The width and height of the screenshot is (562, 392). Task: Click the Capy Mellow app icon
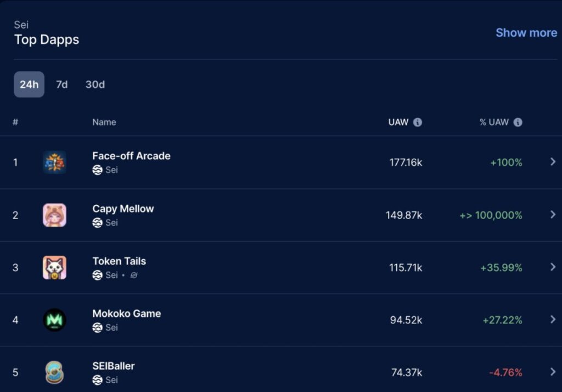point(54,215)
